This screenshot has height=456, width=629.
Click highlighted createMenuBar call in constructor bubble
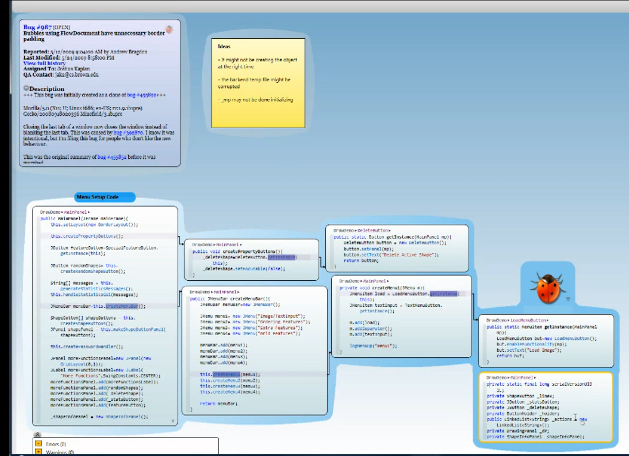click(x=122, y=306)
